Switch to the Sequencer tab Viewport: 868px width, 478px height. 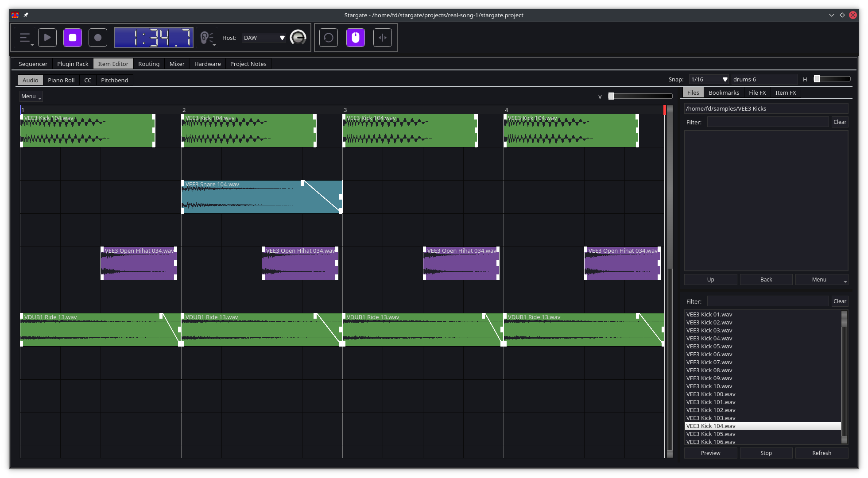33,64
